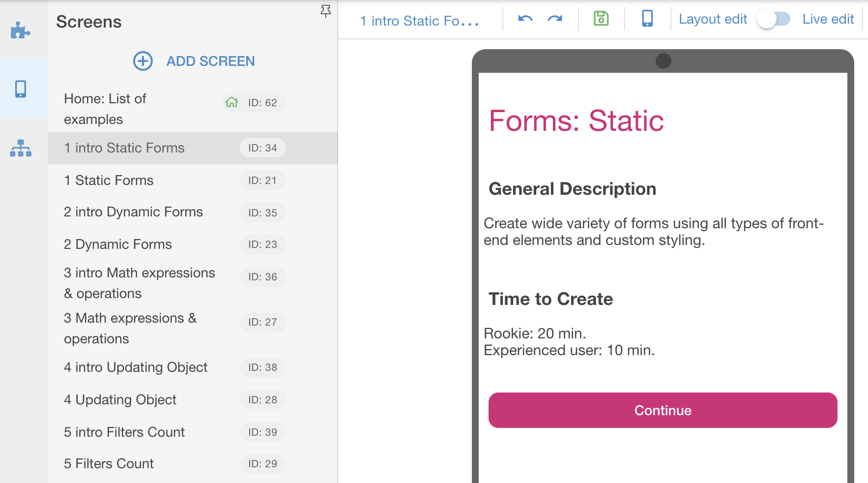Screen dimensions: 868x483
Task: Click ADD SCREEN button text
Action: [x=210, y=61]
